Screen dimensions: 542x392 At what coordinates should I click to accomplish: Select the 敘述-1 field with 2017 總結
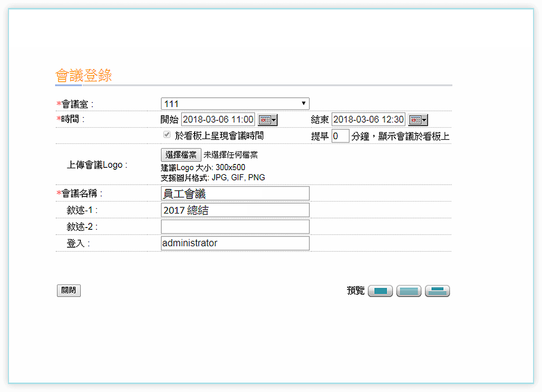(x=235, y=210)
